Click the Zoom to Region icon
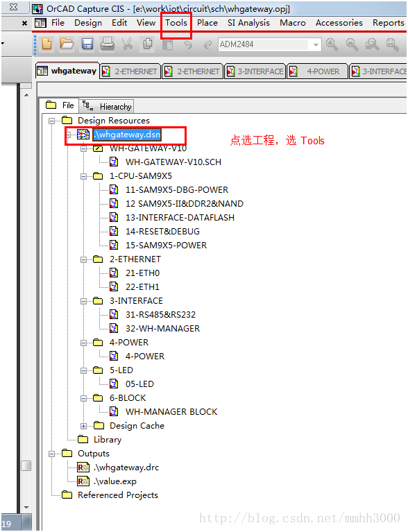This screenshot has width=408, height=532. click(x=373, y=44)
